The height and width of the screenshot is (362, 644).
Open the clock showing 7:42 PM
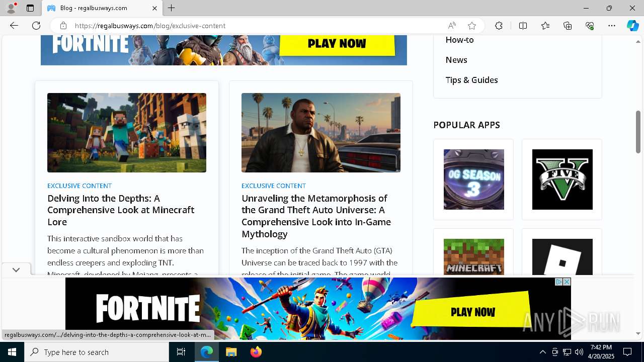601,352
